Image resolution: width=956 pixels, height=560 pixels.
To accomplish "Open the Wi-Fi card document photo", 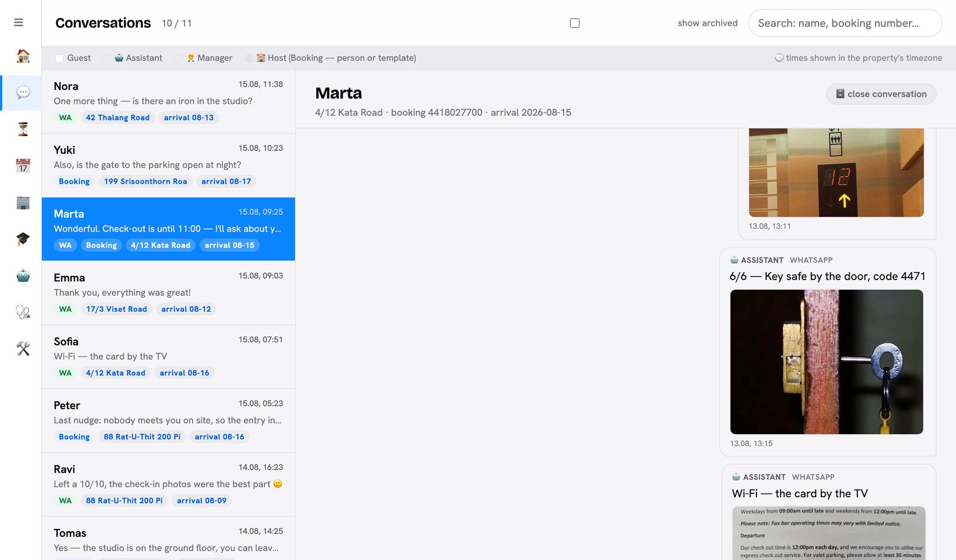I will click(x=829, y=533).
